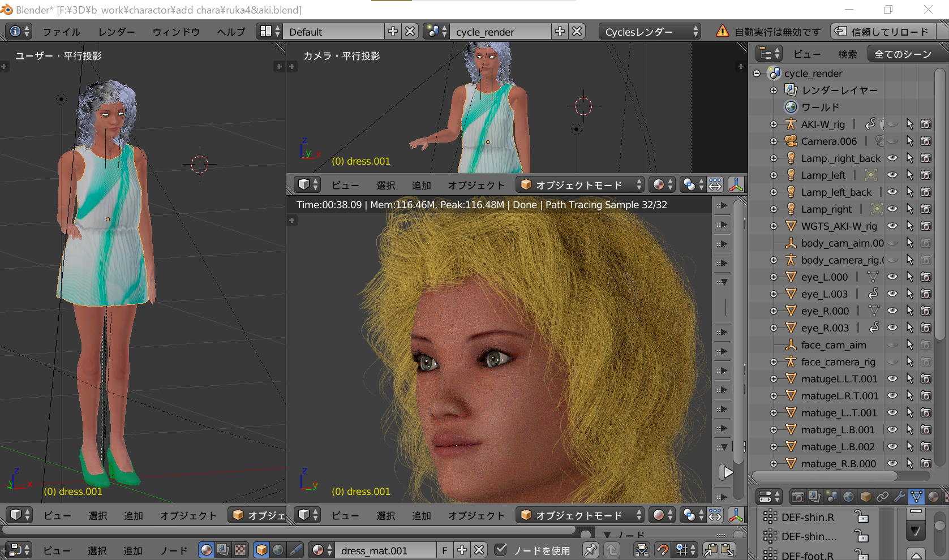Open the Render properties camera tab

click(797, 497)
